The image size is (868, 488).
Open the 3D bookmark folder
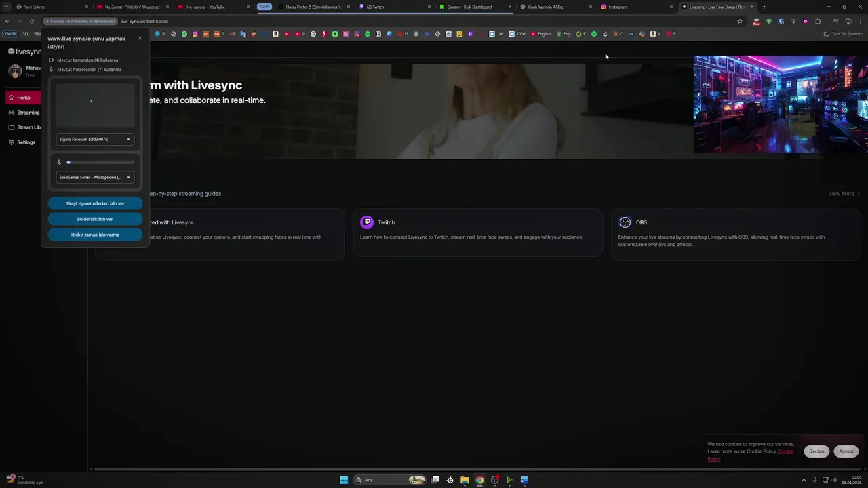[x=26, y=34]
